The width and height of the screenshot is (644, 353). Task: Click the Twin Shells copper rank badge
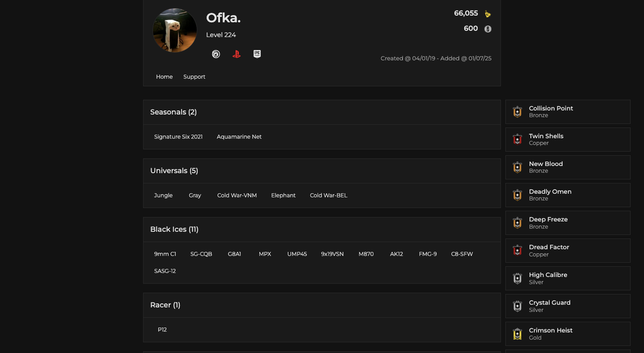[517, 139]
